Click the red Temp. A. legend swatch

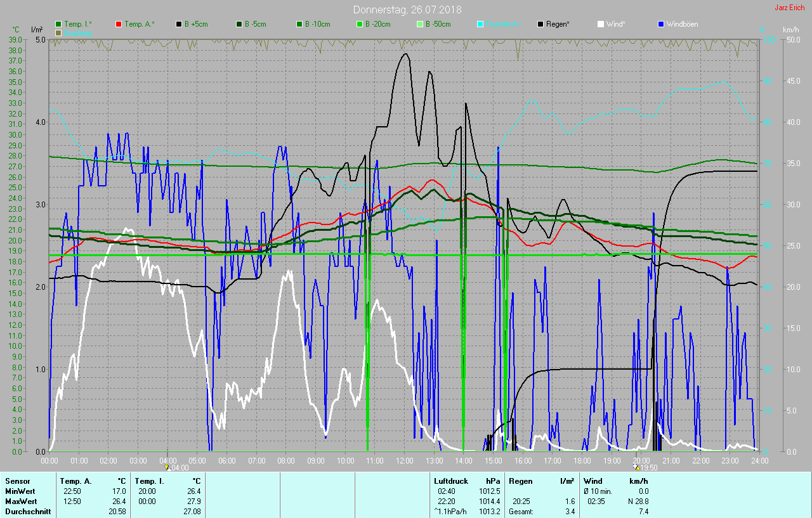(x=119, y=24)
